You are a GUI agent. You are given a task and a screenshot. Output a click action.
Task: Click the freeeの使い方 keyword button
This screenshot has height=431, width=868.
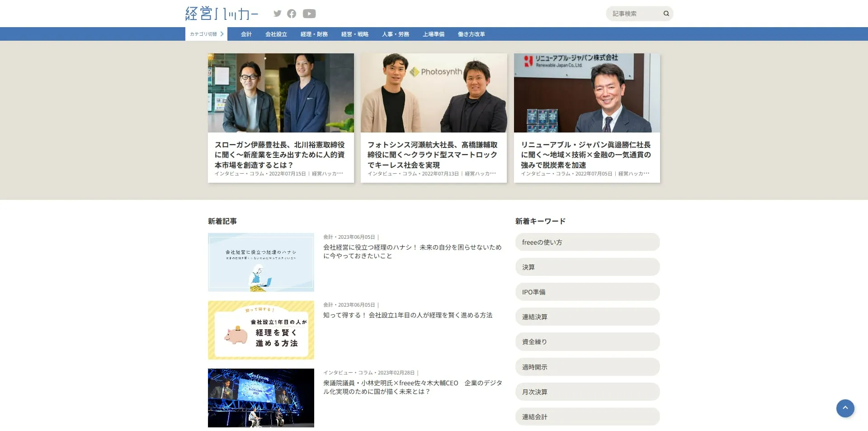(x=587, y=242)
